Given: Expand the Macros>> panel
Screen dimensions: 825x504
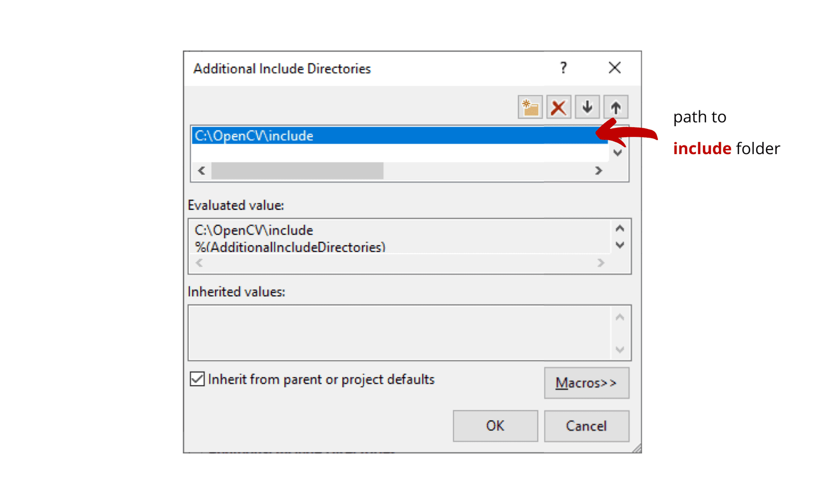Looking at the screenshot, I should 586,383.
